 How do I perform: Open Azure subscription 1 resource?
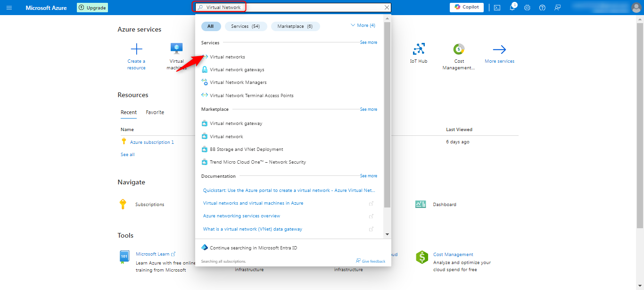(152, 142)
